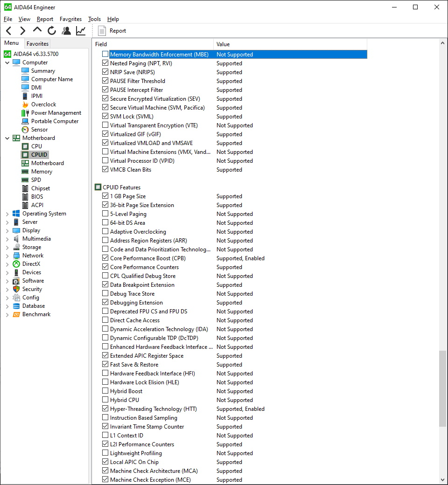Select the Config gear icon
448x485 pixels.
click(16, 298)
